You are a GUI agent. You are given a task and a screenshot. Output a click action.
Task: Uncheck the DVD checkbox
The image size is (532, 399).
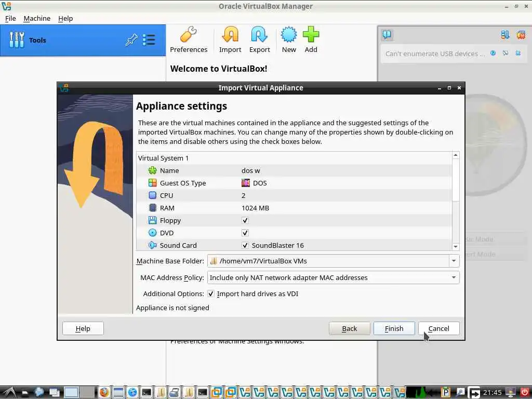pos(245,233)
